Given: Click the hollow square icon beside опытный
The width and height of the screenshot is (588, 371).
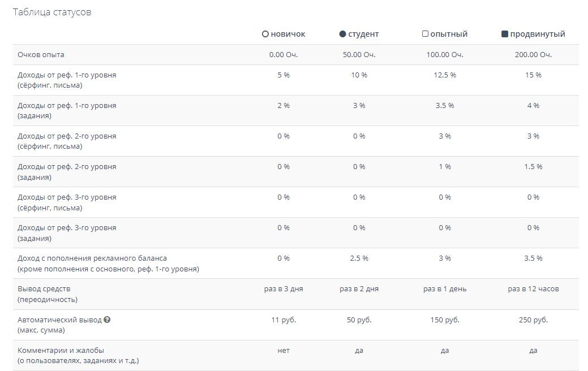Looking at the screenshot, I should (x=425, y=34).
